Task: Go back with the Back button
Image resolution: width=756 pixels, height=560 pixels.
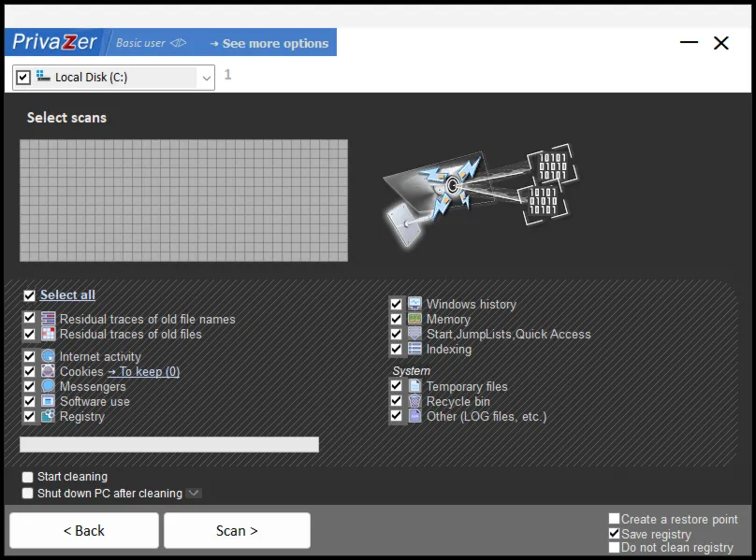Action: click(84, 530)
